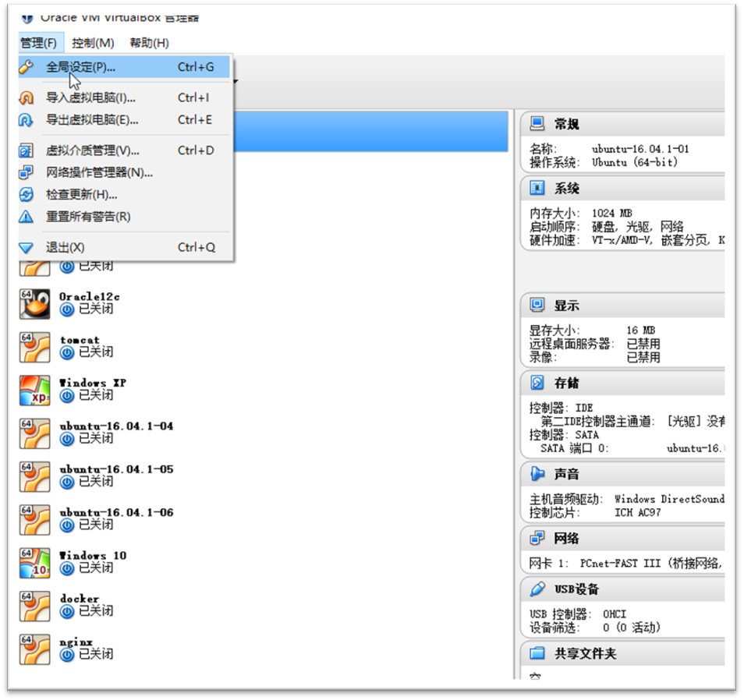Screen dimensions: 744x700
Task: Choose 导入虚拟电脑(I) from the menu
Action: pyautogui.click(x=124, y=97)
